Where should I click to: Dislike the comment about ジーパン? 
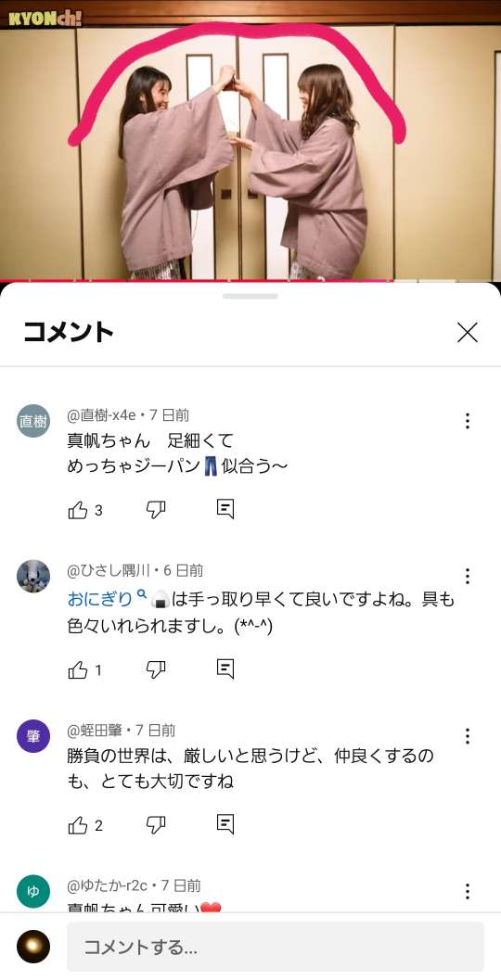point(156,510)
